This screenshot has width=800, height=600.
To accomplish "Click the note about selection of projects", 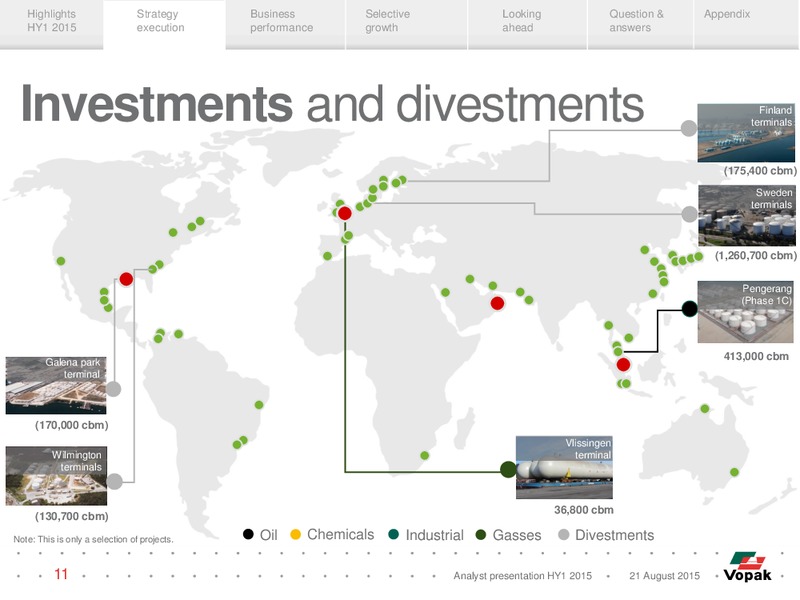I will 93,539.
